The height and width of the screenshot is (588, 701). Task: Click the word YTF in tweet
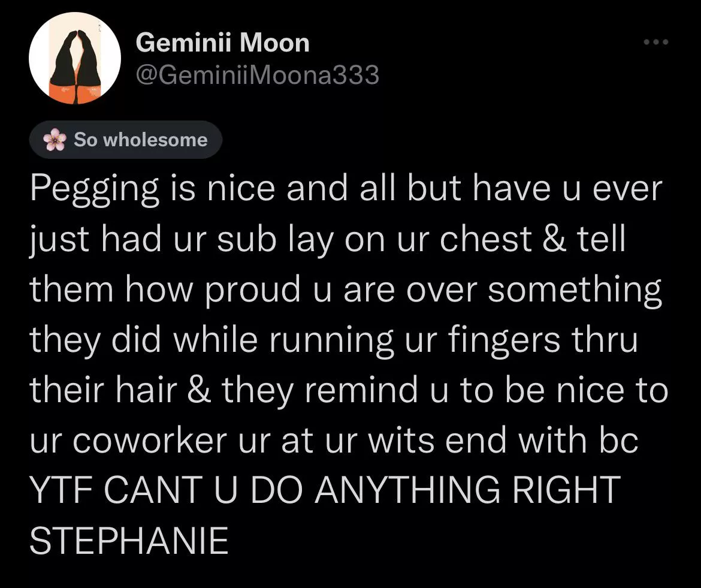[x=63, y=490]
